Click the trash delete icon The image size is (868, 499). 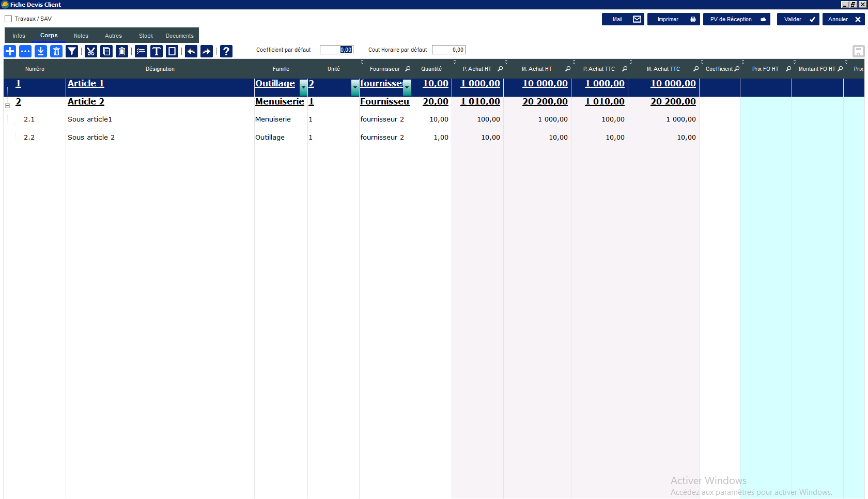click(56, 51)
